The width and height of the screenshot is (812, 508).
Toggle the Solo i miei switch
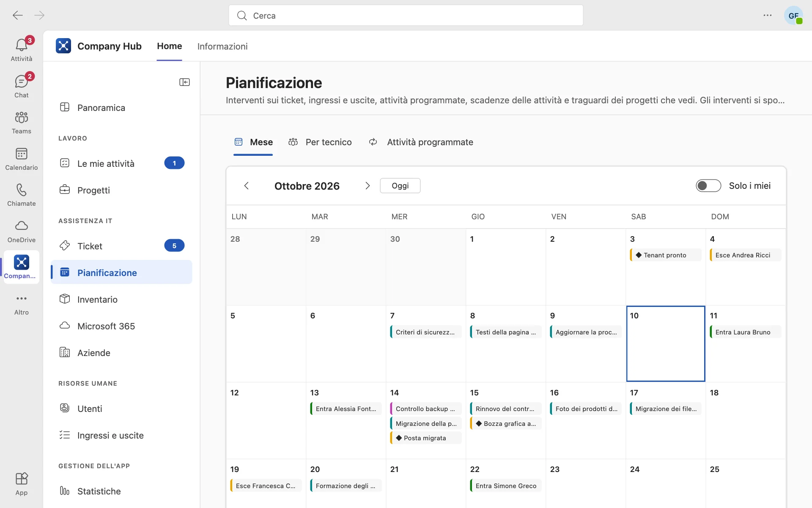708,185
